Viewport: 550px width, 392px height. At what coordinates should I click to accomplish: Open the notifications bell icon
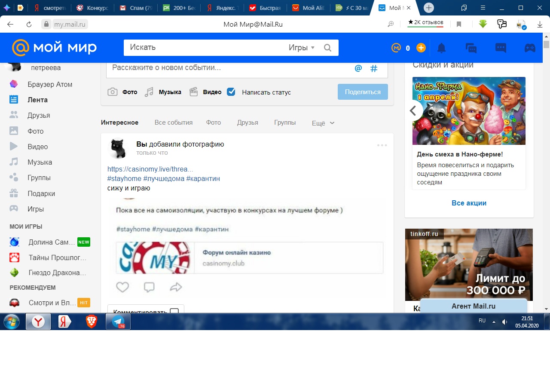441,48
